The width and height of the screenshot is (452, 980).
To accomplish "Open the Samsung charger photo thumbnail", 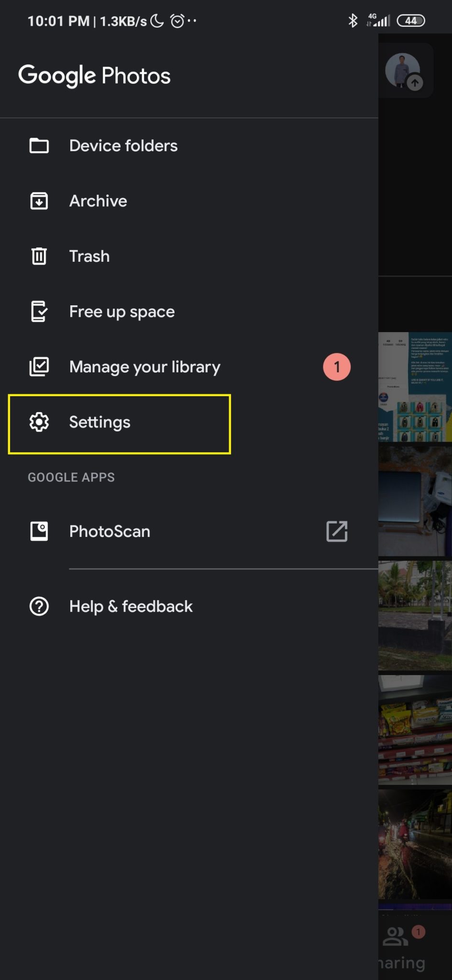I will (415, 501).
